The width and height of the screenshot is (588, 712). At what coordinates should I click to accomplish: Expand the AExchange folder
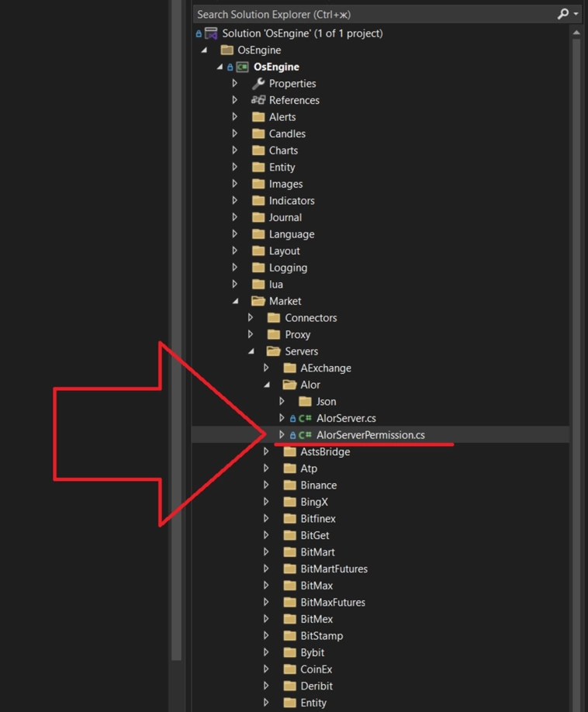coord(266,368)
